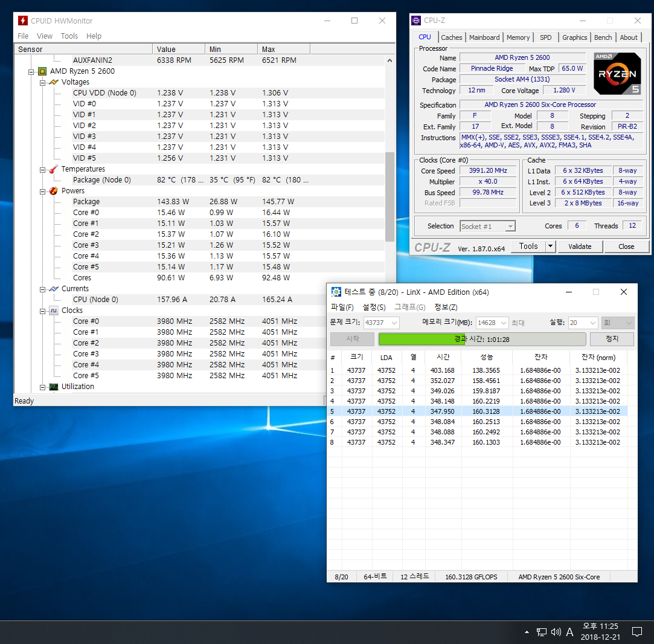Click the 정지 stop button in LinX
The image size is (654, 644).
click(612, 339)
